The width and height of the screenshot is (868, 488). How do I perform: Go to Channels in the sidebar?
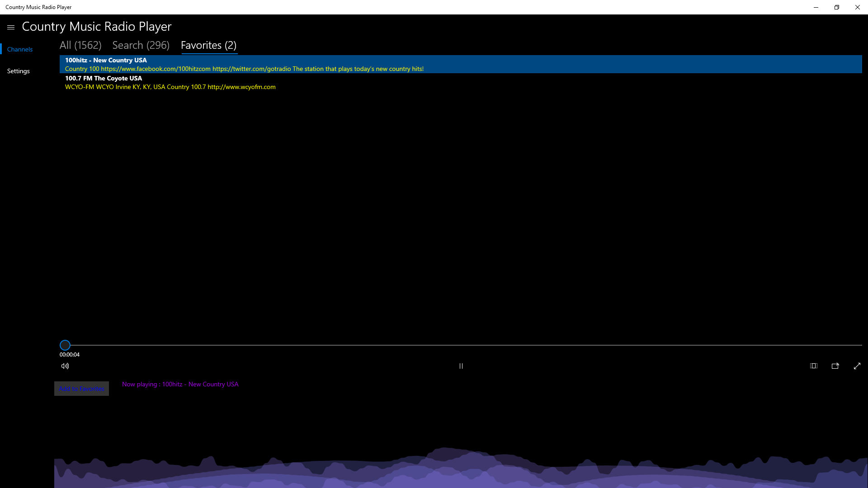[20, 49]
